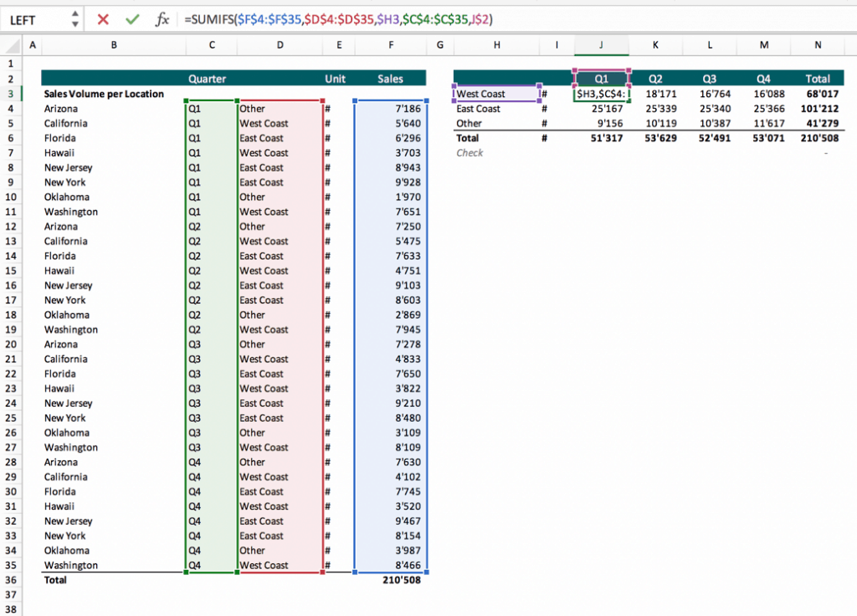This screenshot has height=616, width=857.
Task: Select column G header
Action: click(440, 45)
